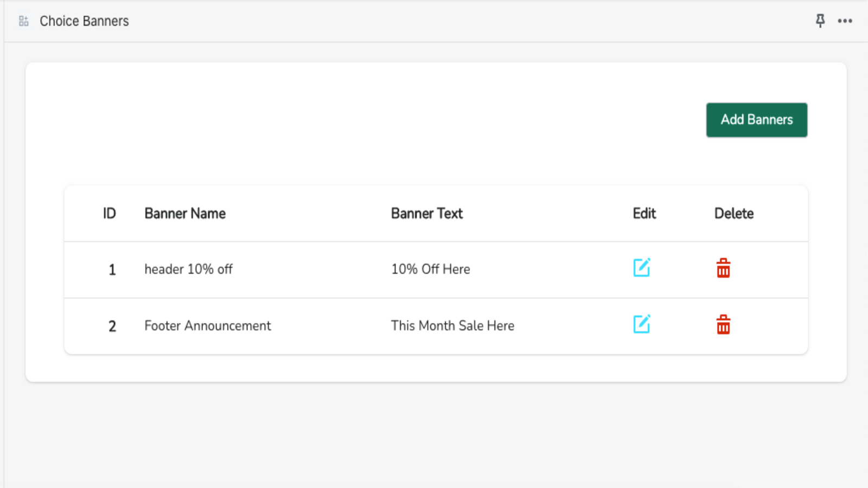The width and height of the screenshot is (868, 488).
Task: Click the Edit column header
Action: [644, 214]
